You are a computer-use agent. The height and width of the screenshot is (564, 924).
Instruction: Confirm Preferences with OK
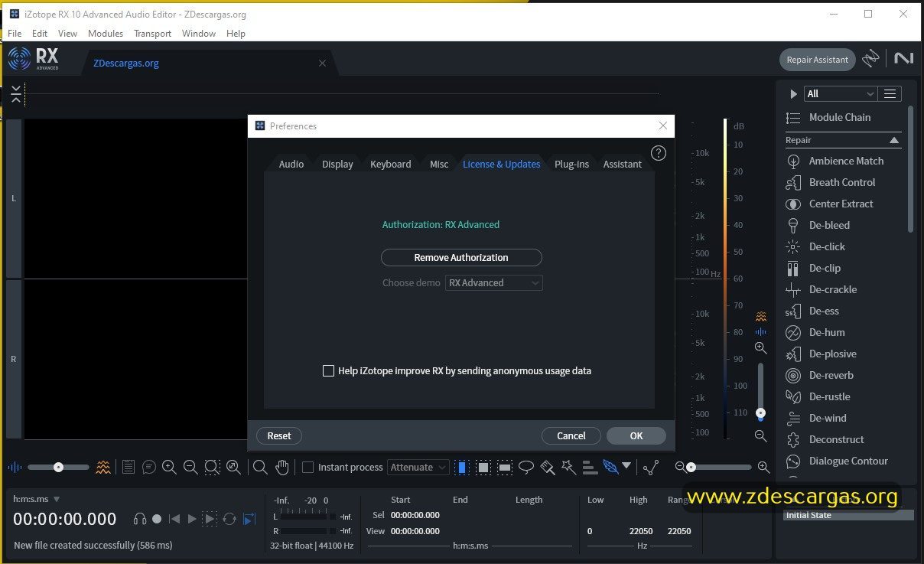click(x=636, y=435)
